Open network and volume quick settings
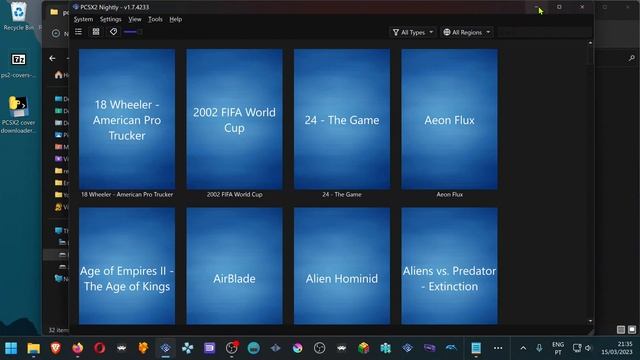Image resolution: width=640 pixels, height=360 pixels. [x=582, y=348]
